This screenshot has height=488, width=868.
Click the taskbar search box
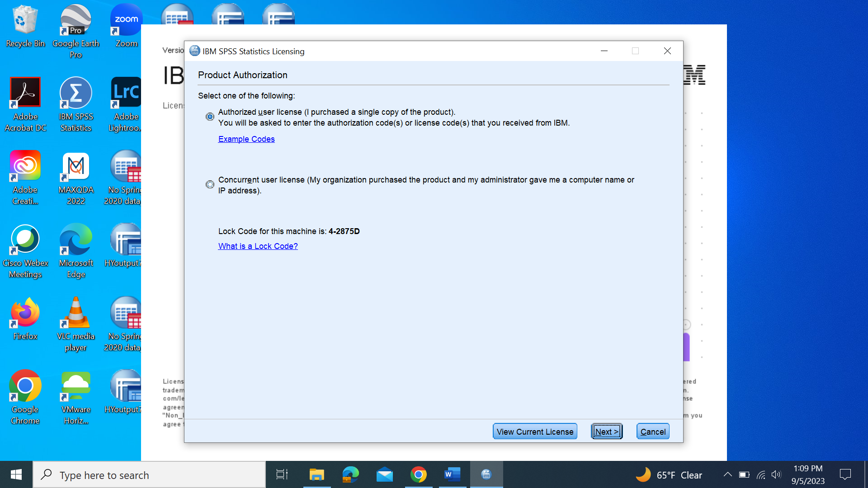pos(149,474)
